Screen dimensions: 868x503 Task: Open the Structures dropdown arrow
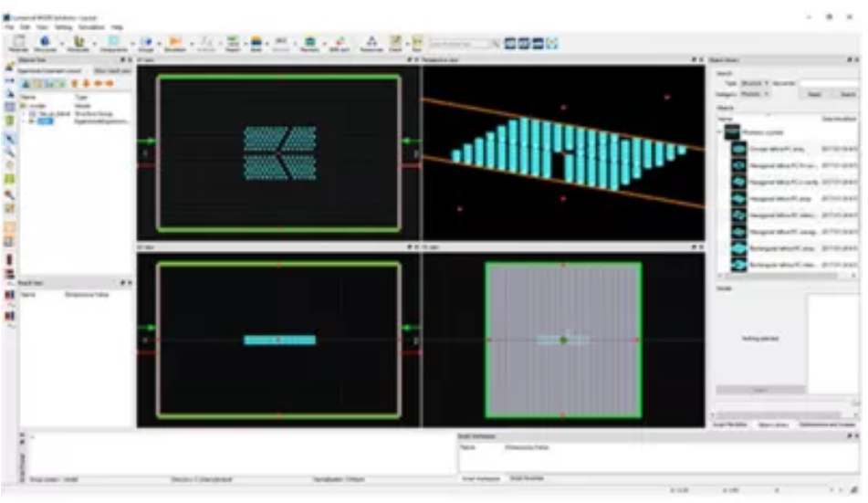(x=61, y=43)
